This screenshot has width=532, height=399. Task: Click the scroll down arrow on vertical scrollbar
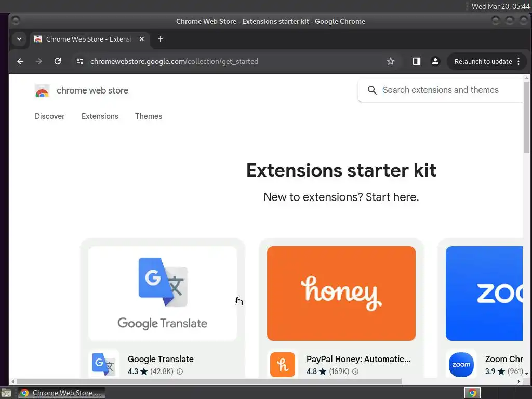click(x=526, y=374)
